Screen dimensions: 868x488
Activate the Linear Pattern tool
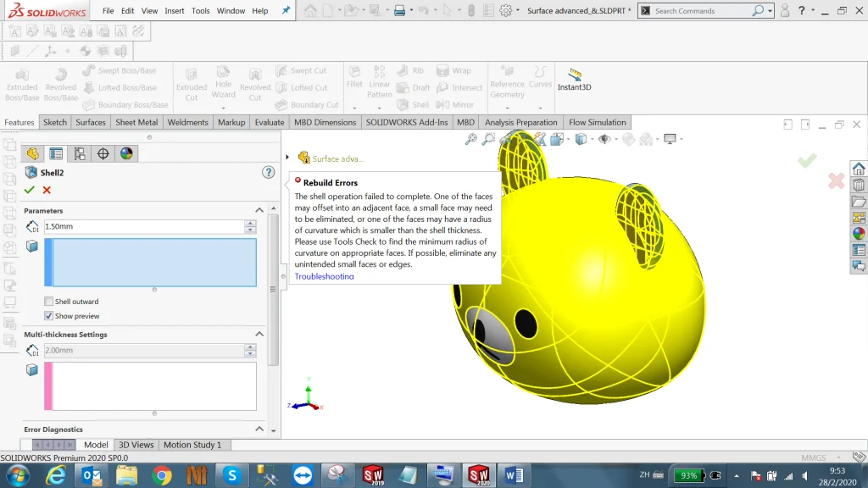coord(378,82)
